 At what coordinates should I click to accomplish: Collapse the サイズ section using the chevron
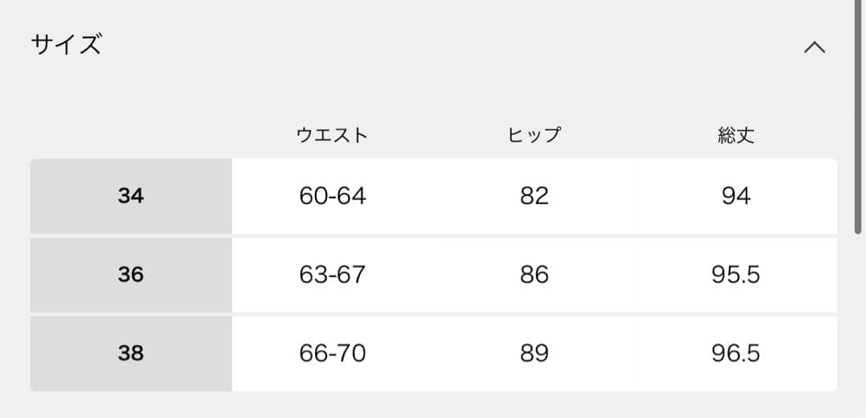click(x=814, y=47)
